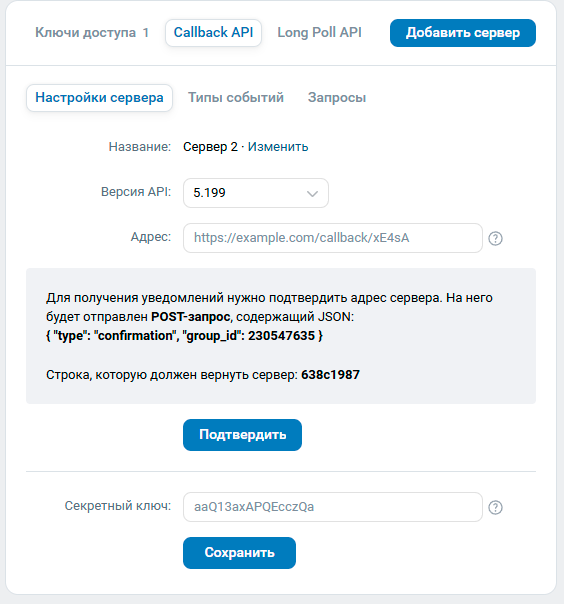Screen dimensions: 564x604
Task: Open the Запросы sub-tab
Action: 337,98
